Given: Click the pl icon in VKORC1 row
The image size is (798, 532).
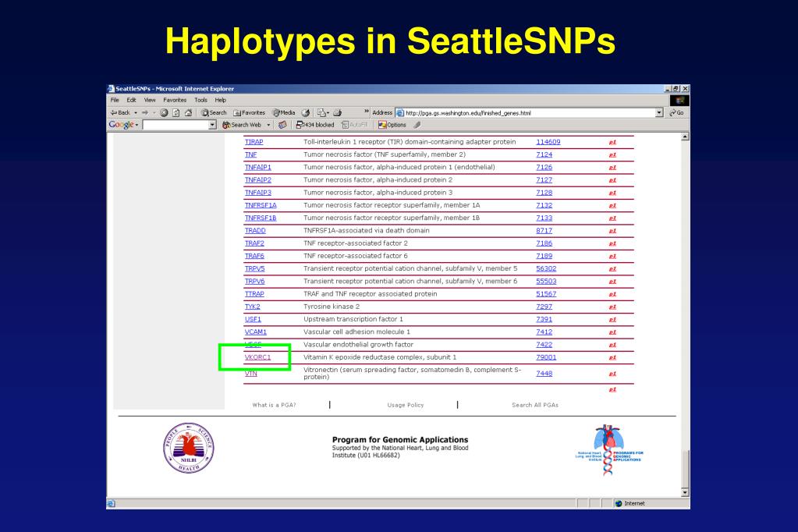Looking at the screenshot, I should coord(612,357).
